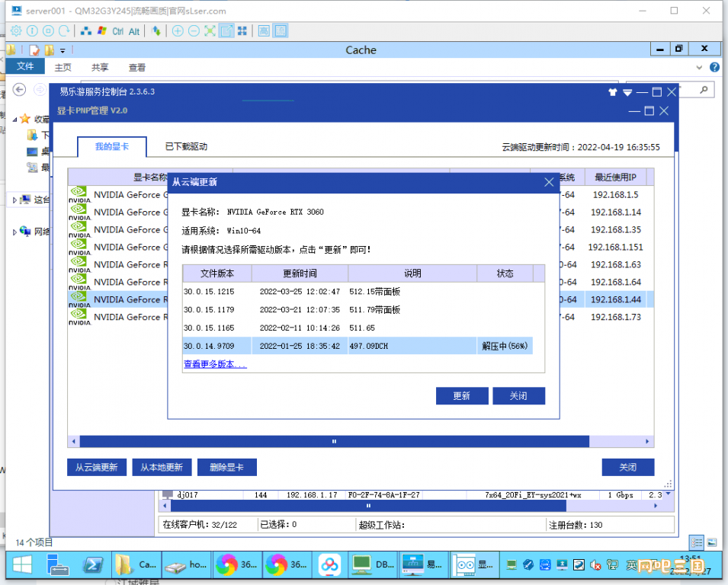
Task: Select smooth 流 quality mode
Action: click(281, 31)
